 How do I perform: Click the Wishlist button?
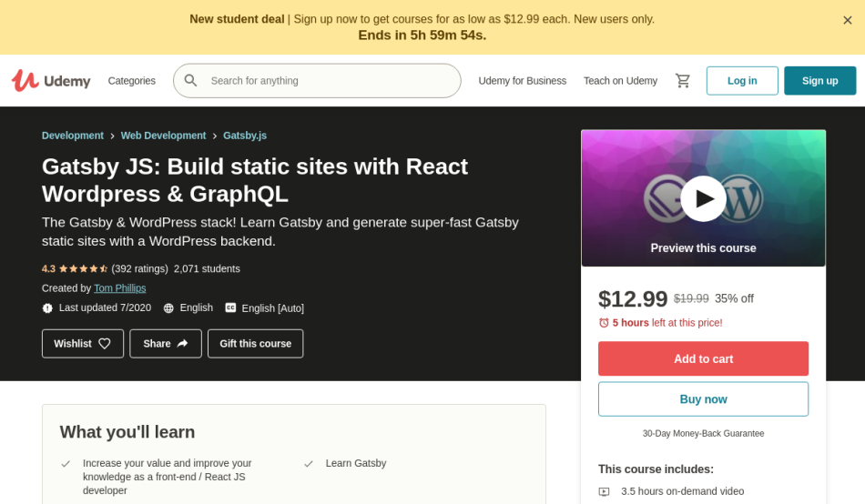click(x=83, y=344)
